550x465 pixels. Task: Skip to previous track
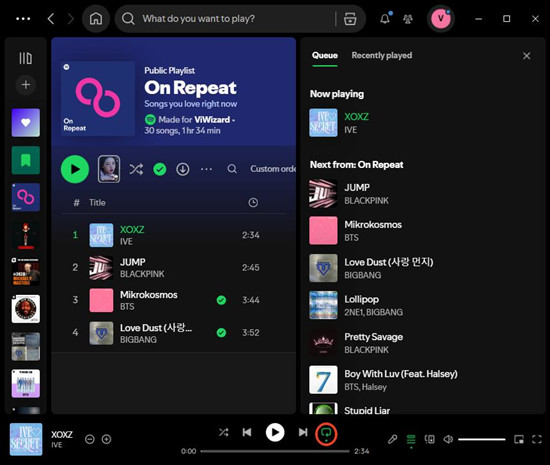tap(247, 432)
